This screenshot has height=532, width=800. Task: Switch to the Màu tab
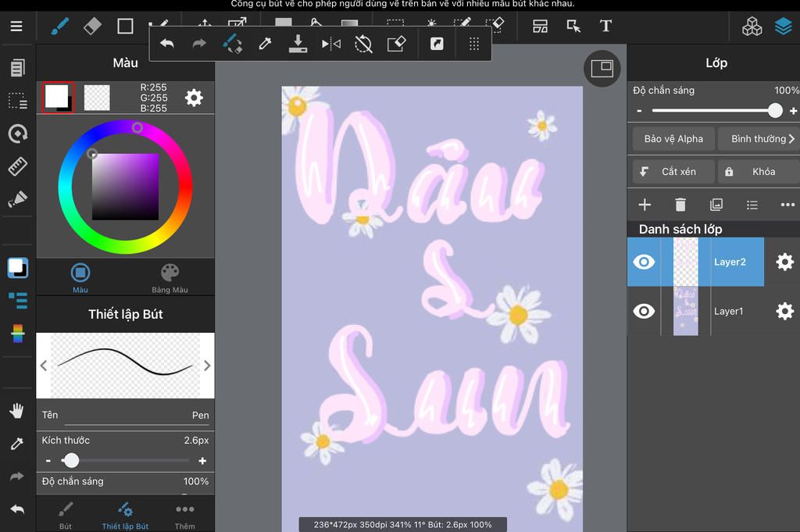(80, 278)
